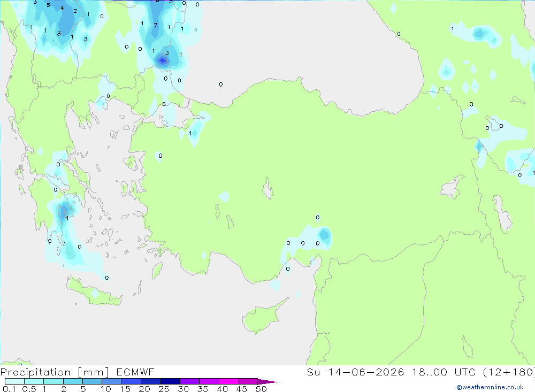
Task: Pick the 15–20 mm royal blue swatch
Action: pyautogui.click(x=131, y=381)
